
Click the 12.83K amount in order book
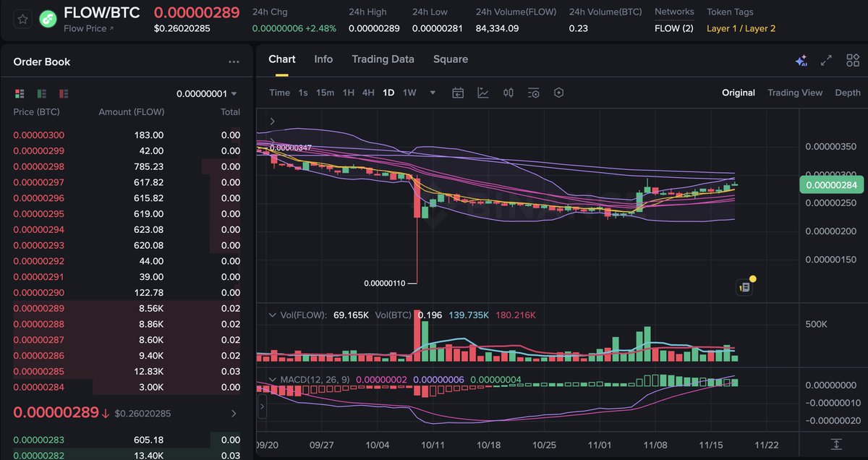(x=149, y=372)
